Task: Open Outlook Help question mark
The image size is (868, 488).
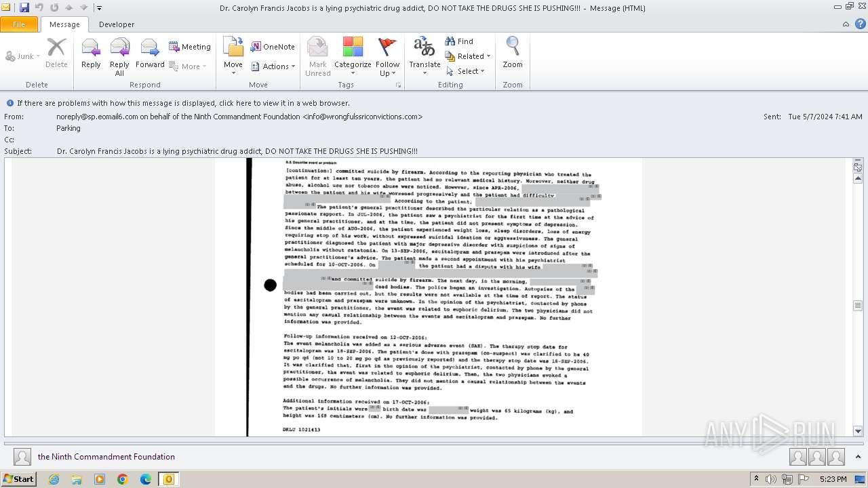Action: (859, 24)
